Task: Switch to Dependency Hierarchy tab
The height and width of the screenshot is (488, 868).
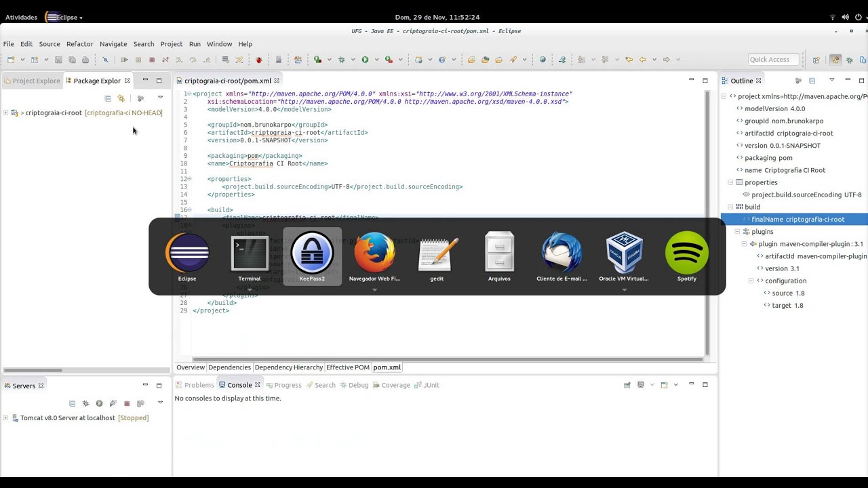Action: point(289,367)
